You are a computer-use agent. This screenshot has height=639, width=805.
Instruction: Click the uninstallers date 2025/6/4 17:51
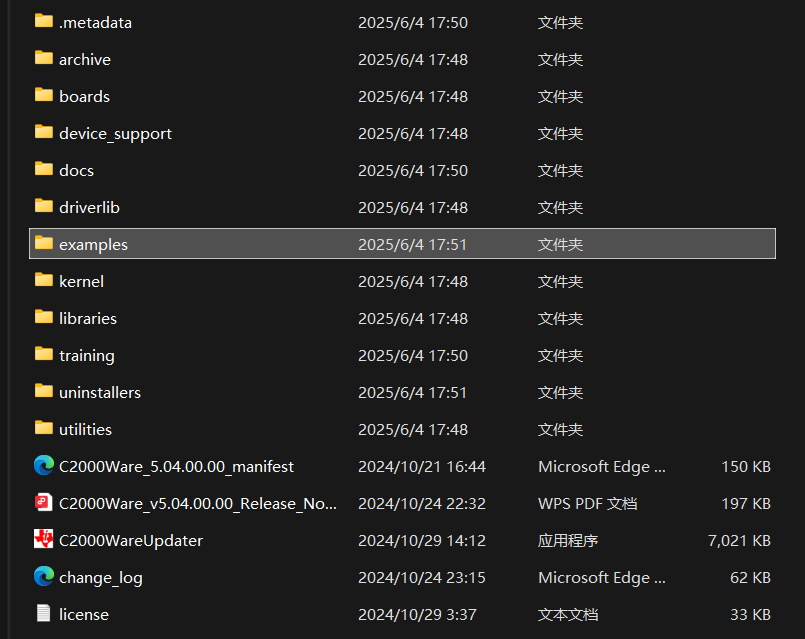[413, 393]
